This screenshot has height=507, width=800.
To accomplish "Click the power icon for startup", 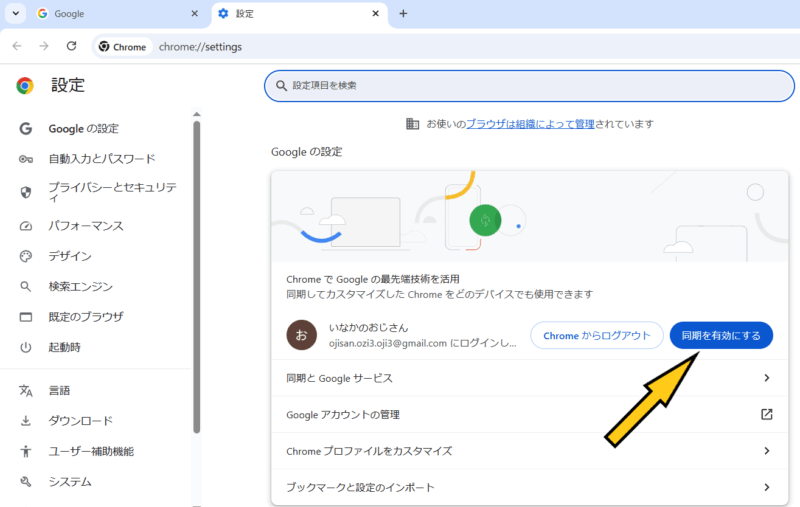I will (x=26, y=347).
